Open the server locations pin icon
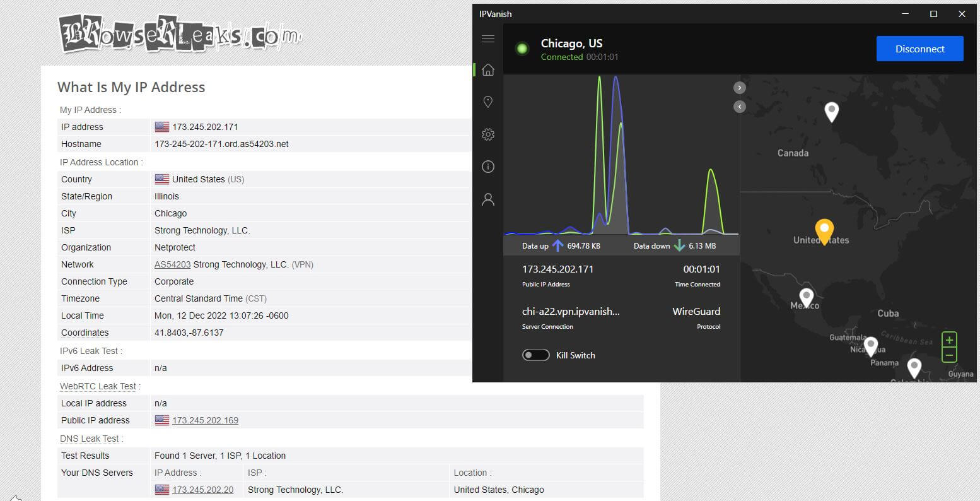 click(x=487, y=102)
